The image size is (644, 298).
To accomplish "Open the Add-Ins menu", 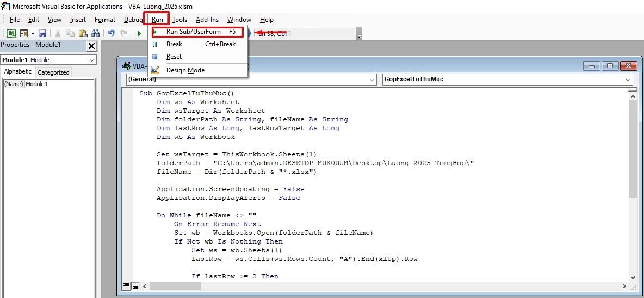I will pyautogui.click(x=207, y=20).
